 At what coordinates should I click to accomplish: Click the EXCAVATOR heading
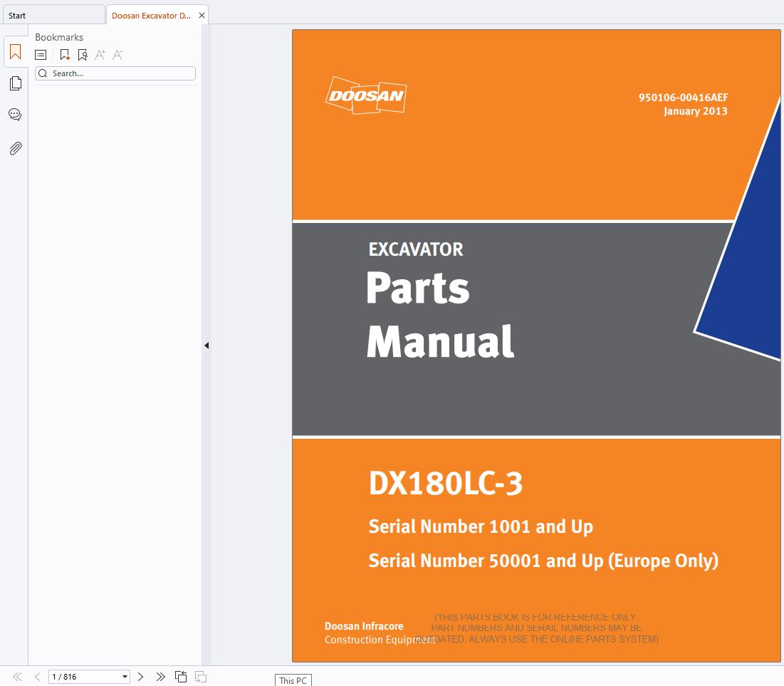(416, 249)
